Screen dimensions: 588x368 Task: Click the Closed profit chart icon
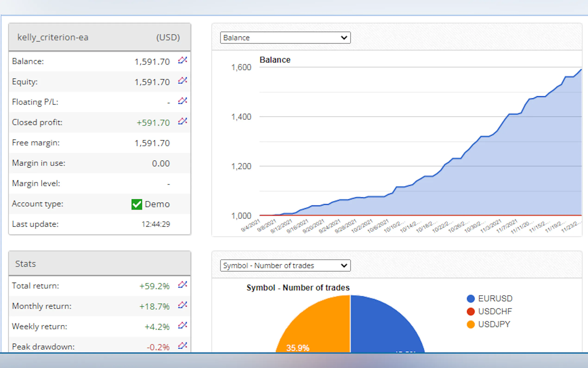[x=182, y=121]
